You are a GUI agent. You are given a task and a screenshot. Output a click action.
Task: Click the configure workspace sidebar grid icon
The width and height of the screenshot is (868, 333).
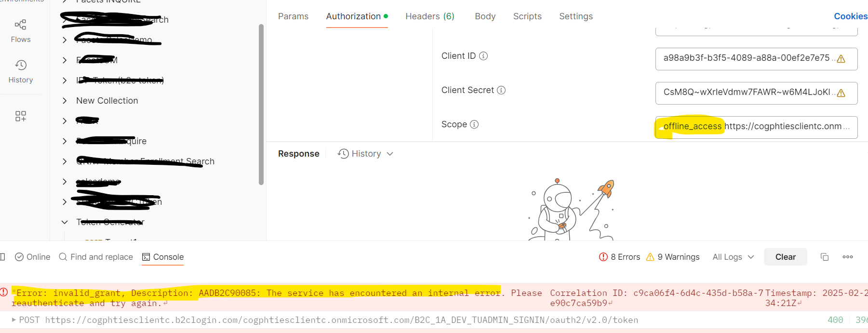coord(20,116)
